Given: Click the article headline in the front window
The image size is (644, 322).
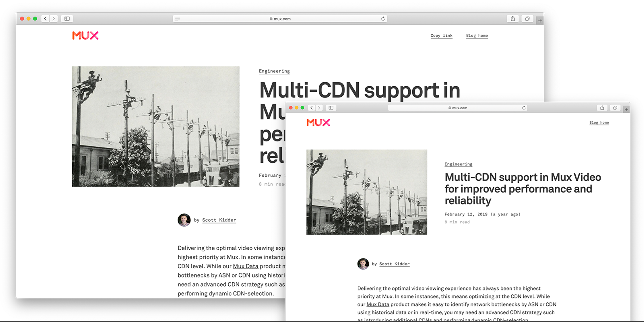Looking at the screenshot, I should (523, 189).
